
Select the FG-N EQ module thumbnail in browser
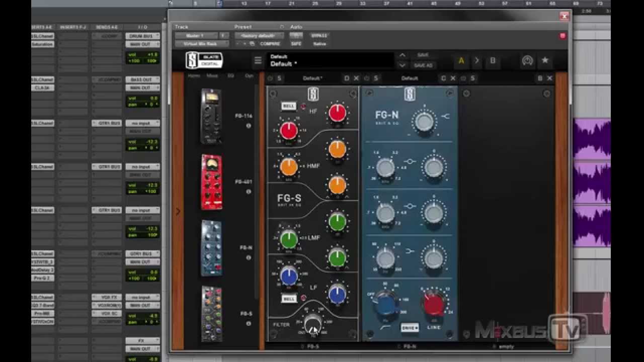[x=211, y=248]
